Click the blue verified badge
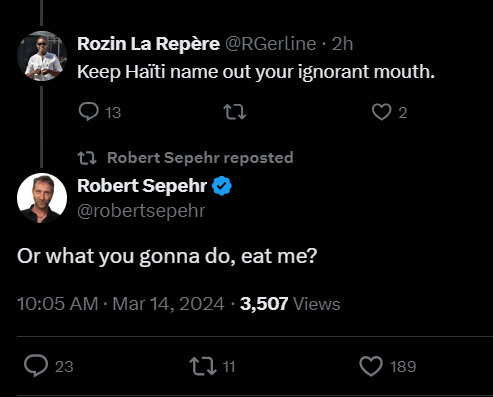The image size is (493, 397). [222, 186]
